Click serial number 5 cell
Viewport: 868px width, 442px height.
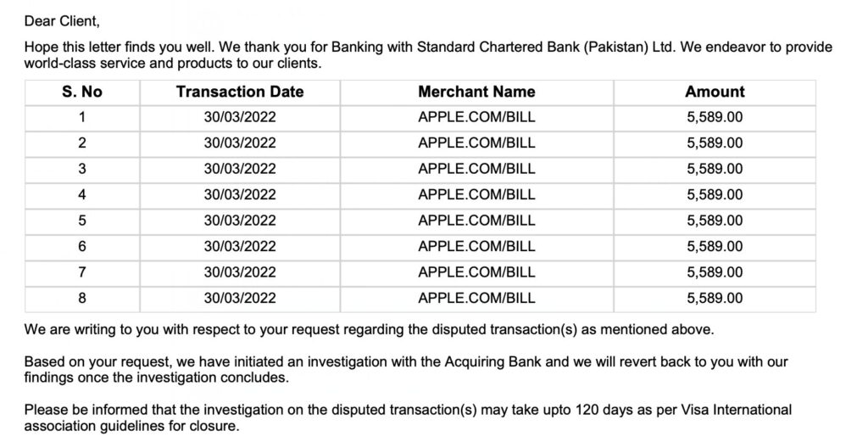click(82, 221)
